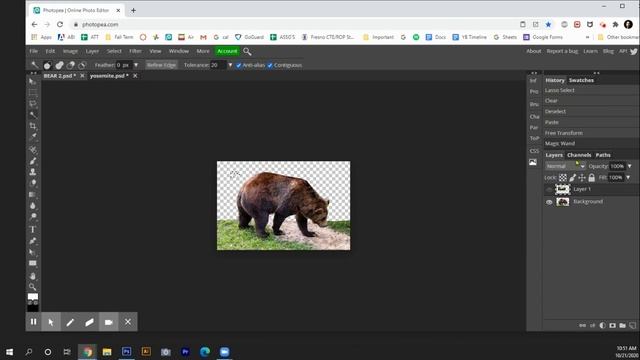Screen dimensions: 640x360
Task: Select the Brush tool
Action: click(x=33, y=161)
